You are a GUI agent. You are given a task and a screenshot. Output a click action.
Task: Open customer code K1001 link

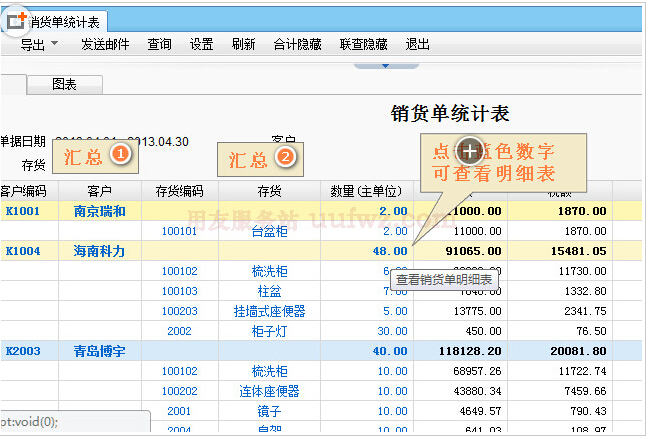[23, 211]
